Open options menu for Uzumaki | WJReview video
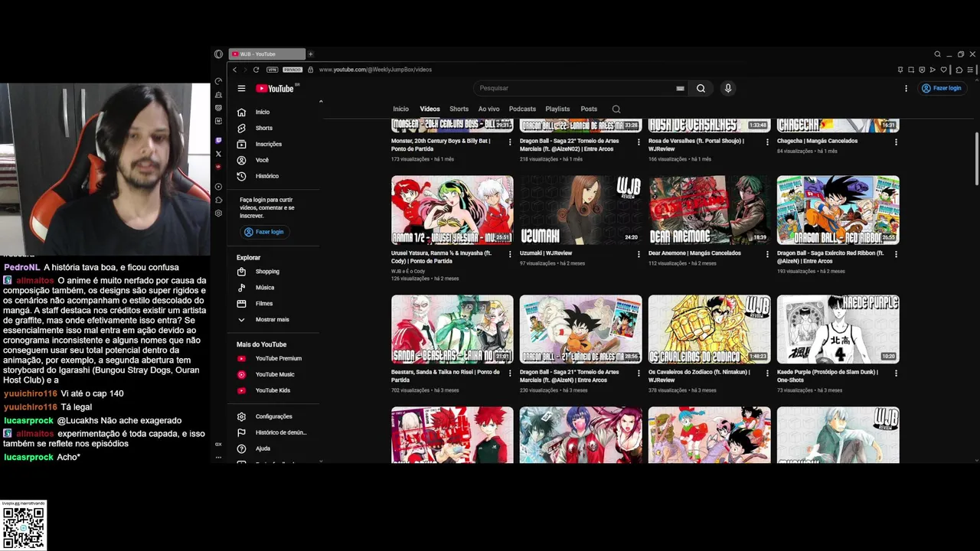980x551 pixels. click(x=639, y=254)
